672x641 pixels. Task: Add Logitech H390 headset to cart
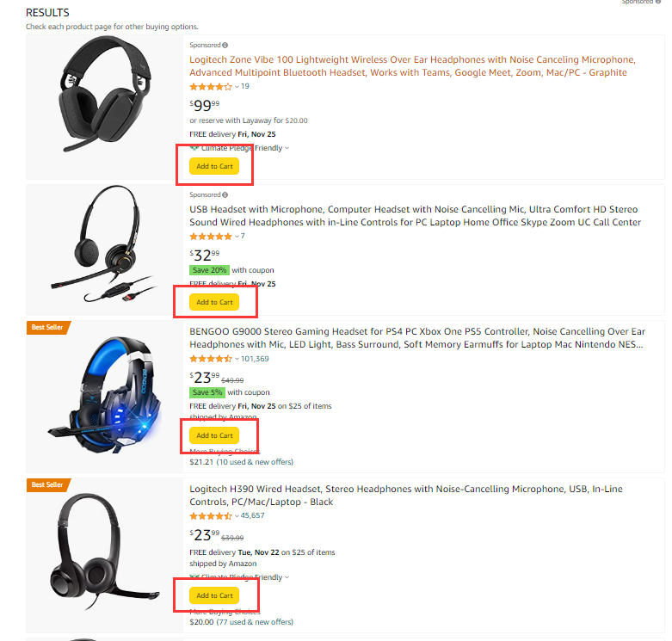coord(214,595)
